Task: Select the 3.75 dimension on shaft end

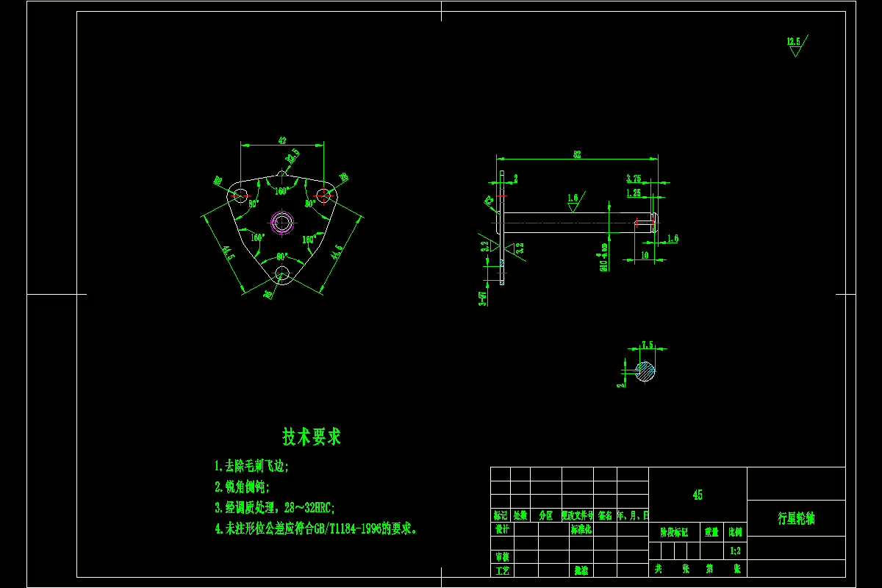Action: tap(634, 178)
